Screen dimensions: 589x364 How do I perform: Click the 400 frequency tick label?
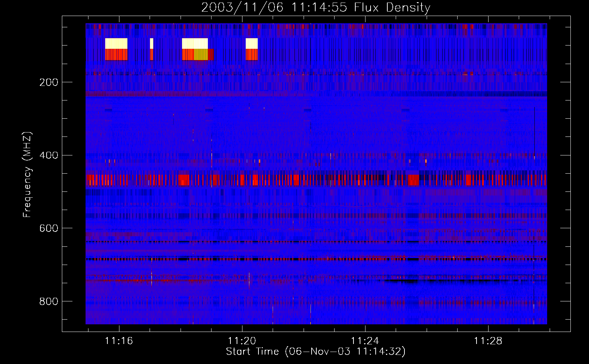[49, 155]
